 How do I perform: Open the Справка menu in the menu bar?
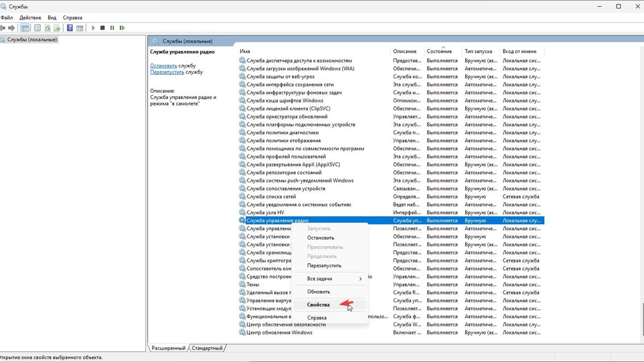[72, 18]
